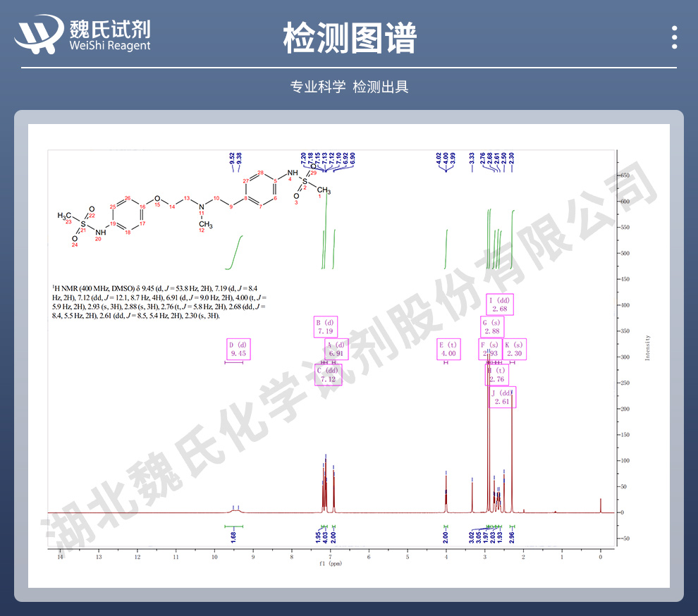Click the Intensity axis label
Viewport: 698px width, 616px height.
[647, 347]
